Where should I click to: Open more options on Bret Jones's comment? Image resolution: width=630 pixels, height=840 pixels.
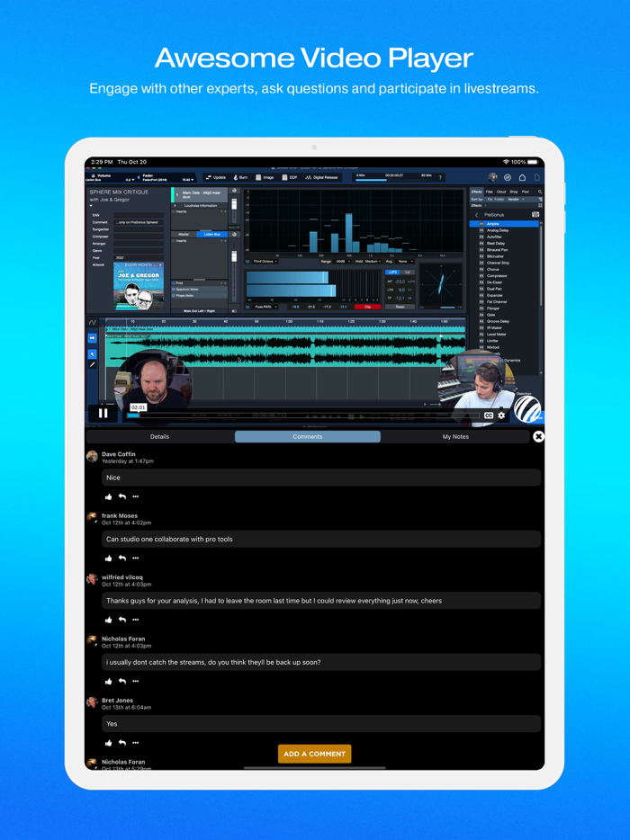coord(136,743)
